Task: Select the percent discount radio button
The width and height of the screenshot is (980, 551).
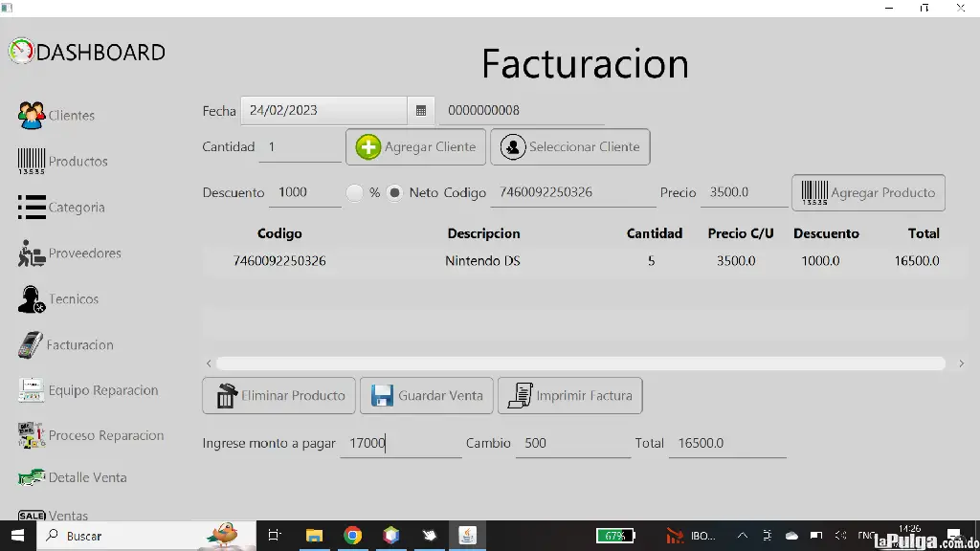Action: coord(354,193)
